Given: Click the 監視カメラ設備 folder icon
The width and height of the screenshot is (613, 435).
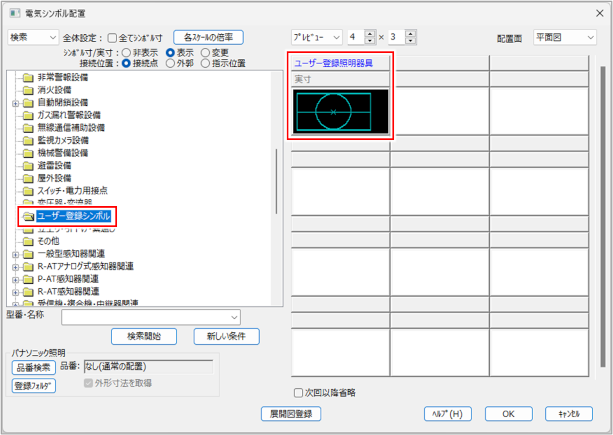Looking at the screenshot, I should (x=28, y=140).
